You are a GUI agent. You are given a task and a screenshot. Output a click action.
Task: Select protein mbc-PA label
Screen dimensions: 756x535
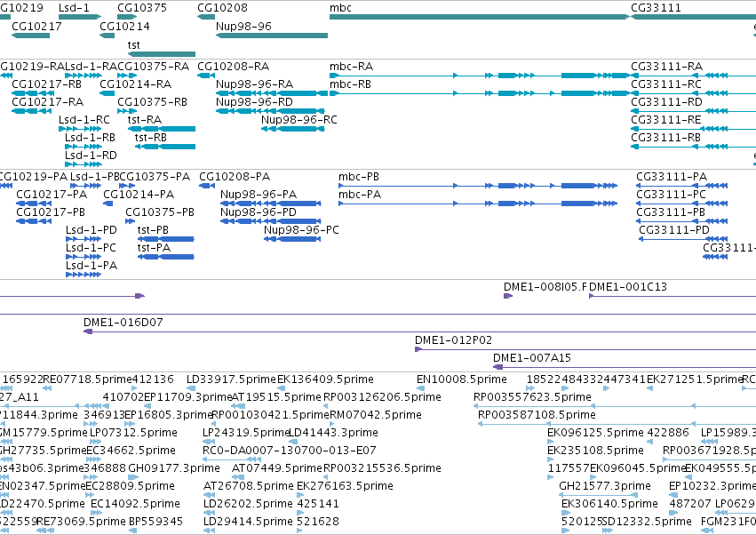pos(360,195)
